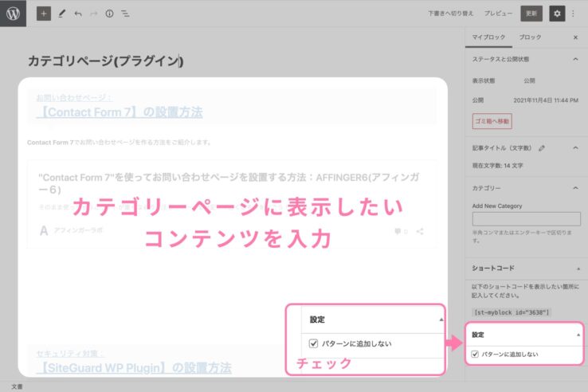This screenshot has width=588, height=392.
Task: Click the add block plus button
Action: click(x=44, y=14)
